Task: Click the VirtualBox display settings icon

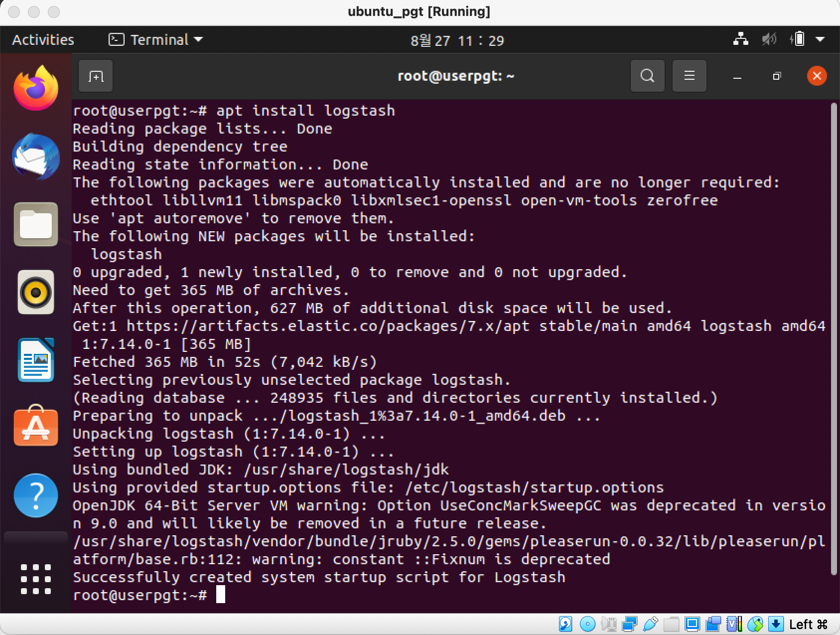Action: coord(693,624)
